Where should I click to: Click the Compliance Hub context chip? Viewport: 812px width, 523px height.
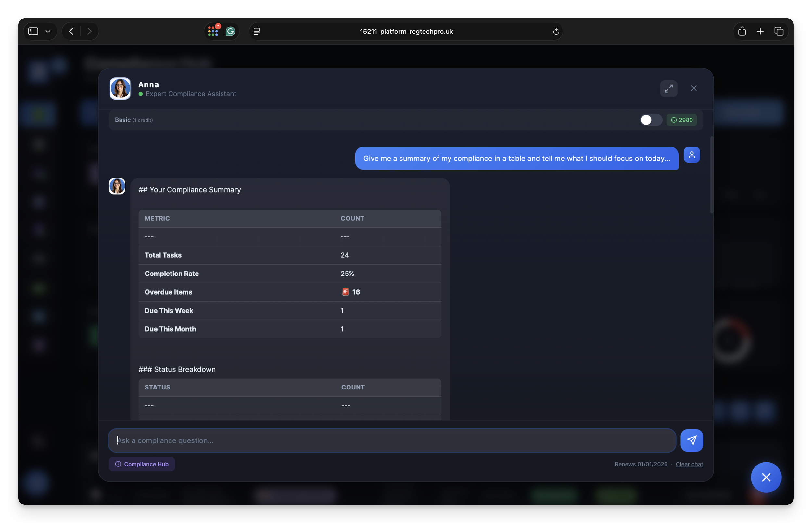142,464
